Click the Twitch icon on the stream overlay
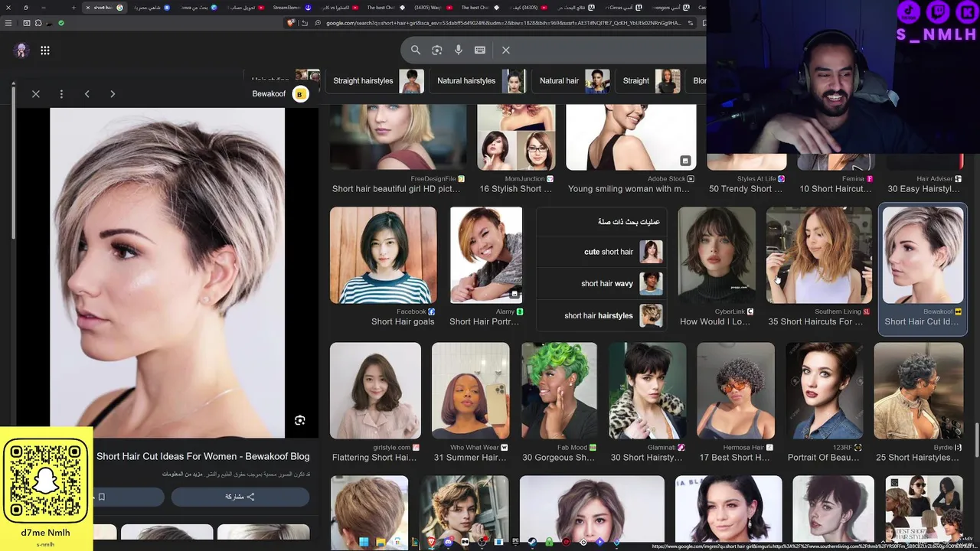The image size is (980, 551). pyautogui.click(x=938, y=11)
